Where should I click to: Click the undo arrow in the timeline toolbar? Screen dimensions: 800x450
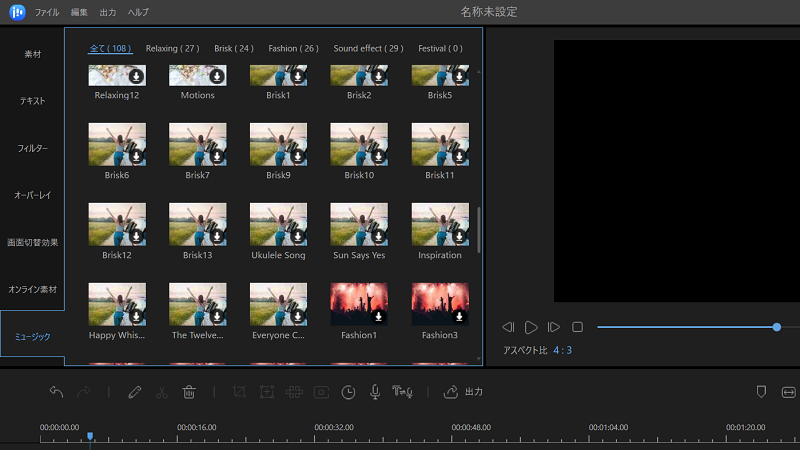click(56, 392)
